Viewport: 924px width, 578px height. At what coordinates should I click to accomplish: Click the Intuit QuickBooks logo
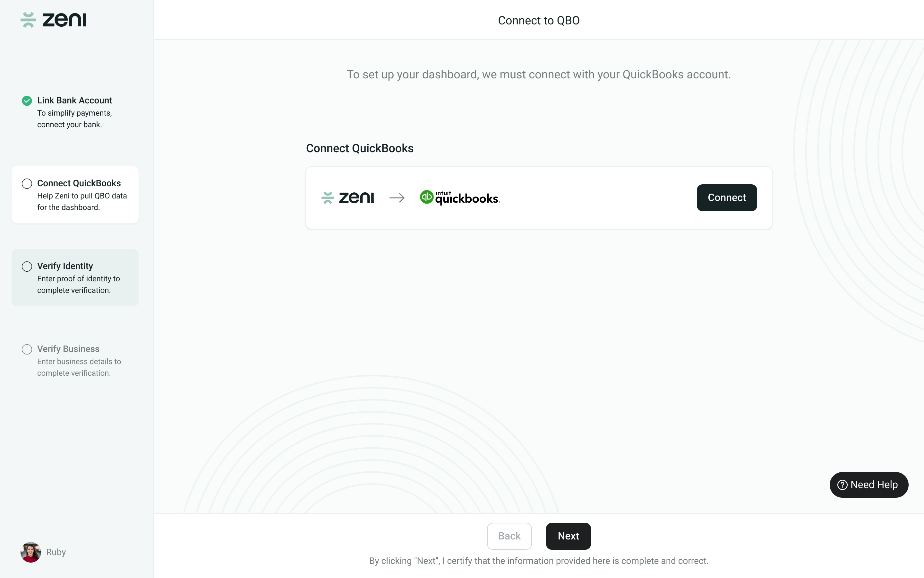460,197
